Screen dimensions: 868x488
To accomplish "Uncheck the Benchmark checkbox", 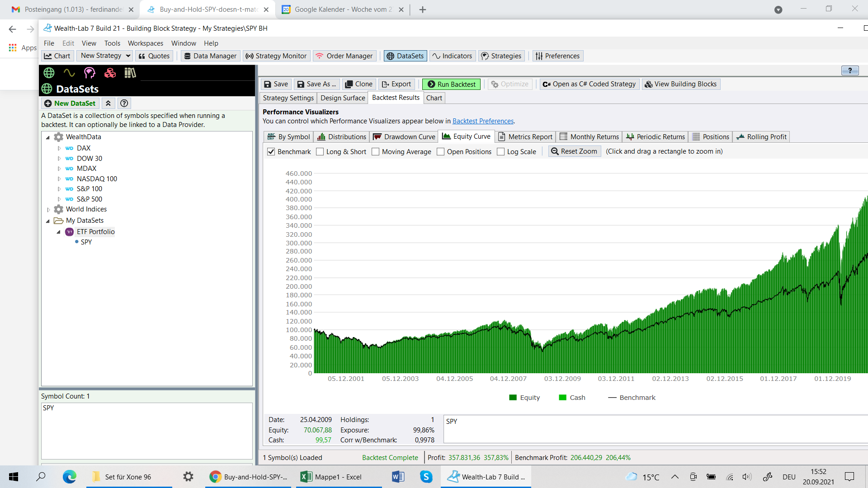I will (271, 152).
